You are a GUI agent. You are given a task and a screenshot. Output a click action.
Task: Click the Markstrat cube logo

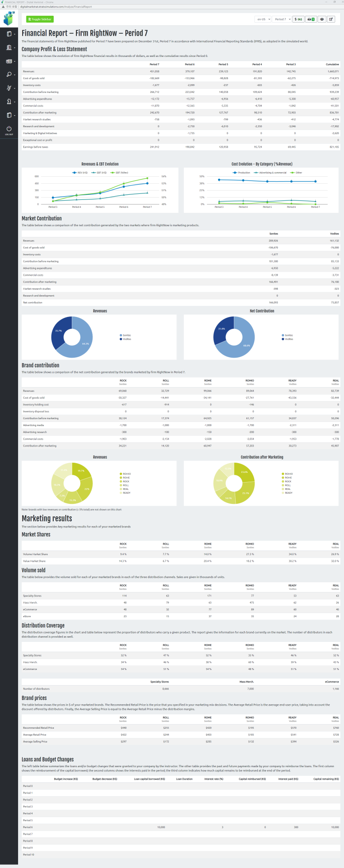click(x=9, y=19)
